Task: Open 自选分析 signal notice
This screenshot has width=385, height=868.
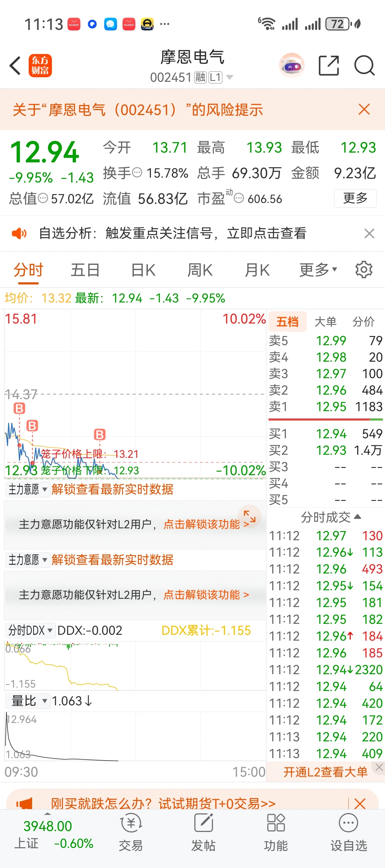Action: (173, 233)
